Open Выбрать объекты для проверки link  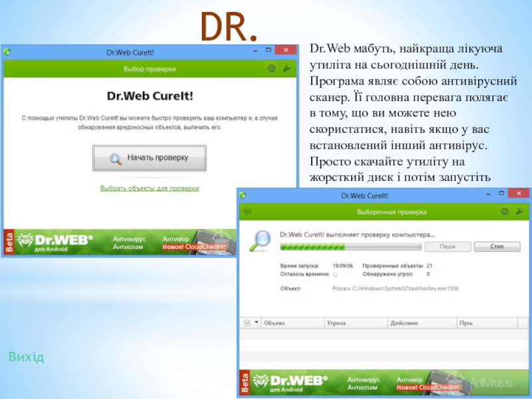150,188
